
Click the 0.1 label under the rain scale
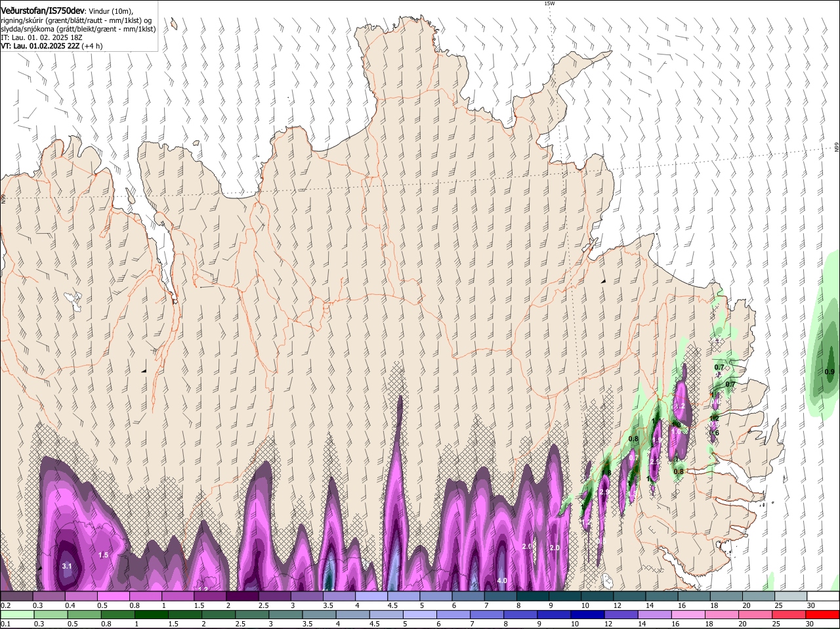tap(5, 624)
